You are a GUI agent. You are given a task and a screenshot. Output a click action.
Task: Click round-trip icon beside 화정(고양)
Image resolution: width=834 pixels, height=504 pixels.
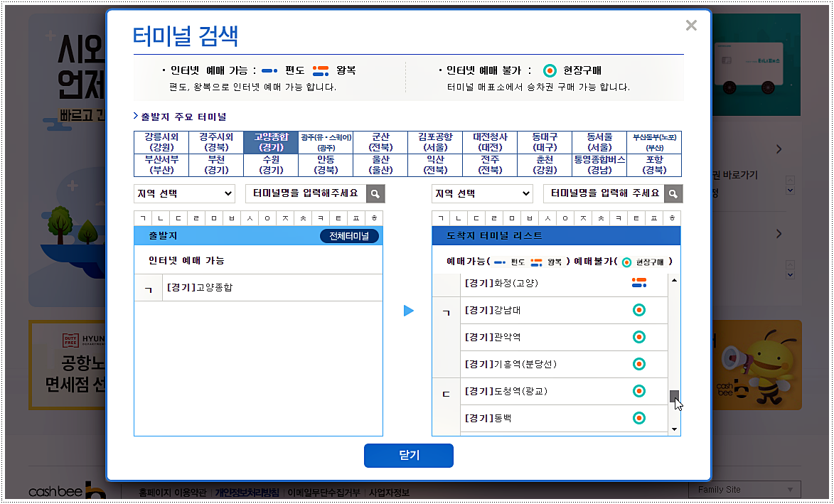pos(638,283)
